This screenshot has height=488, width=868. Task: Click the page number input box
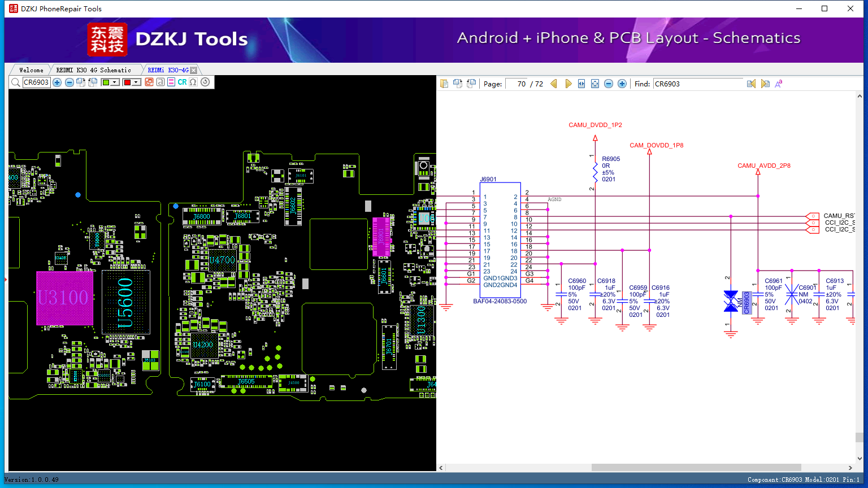tap(517, 84)
